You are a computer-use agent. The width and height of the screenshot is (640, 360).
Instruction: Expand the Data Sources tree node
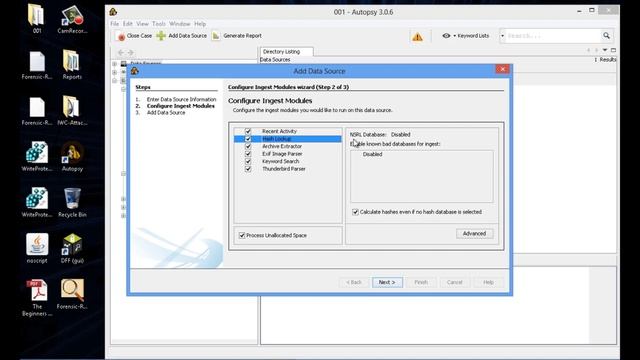tap(115, 64)
